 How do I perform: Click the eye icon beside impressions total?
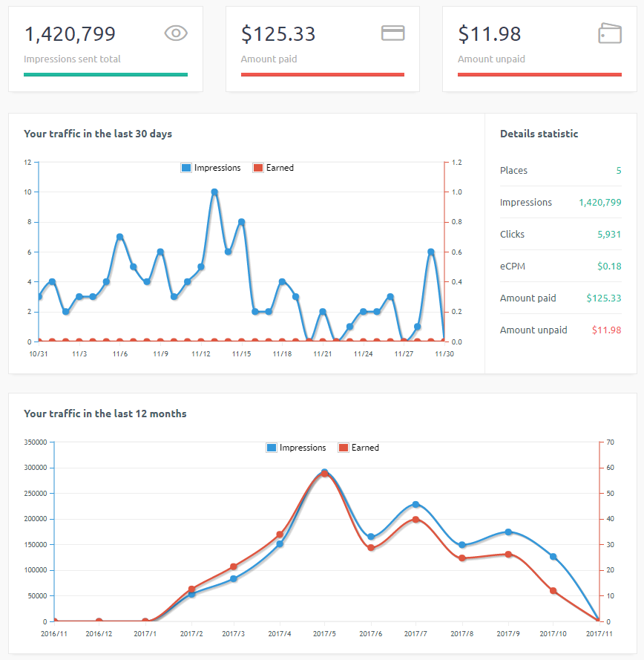pyautogui.click(x=176, y=33)
